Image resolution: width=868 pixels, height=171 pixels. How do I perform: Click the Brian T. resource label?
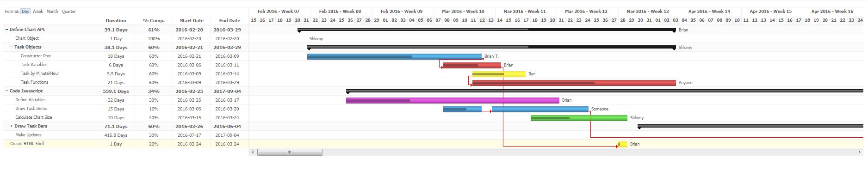pyautogui.click(x=491, y=56)
